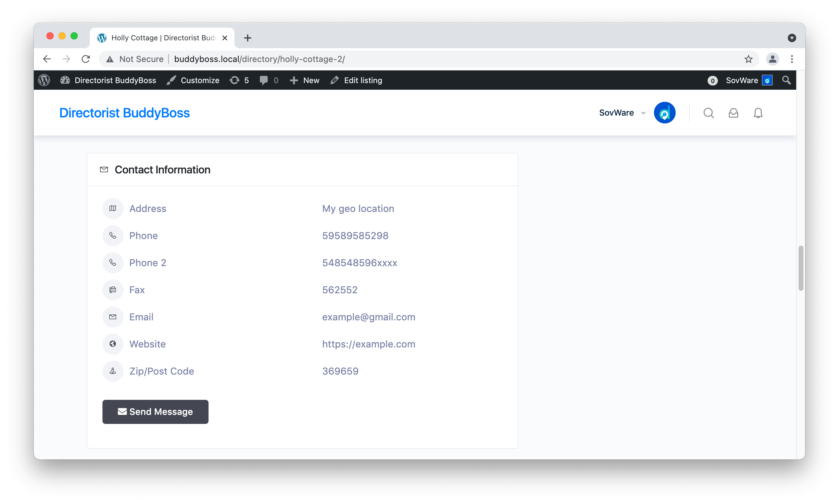Open the notifications bell icon

click(758, 112)
